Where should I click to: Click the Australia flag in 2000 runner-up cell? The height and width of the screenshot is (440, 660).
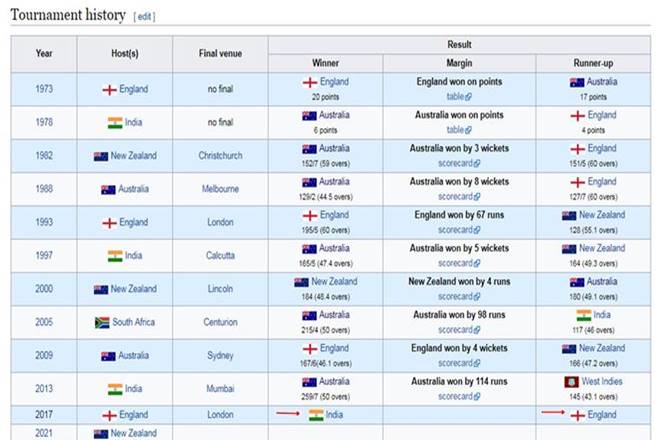tap(577, 282)
